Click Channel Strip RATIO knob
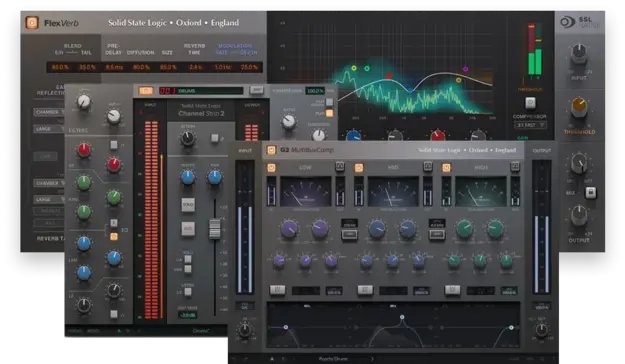This screenshot has width=625, height=364. click(289, 122)
